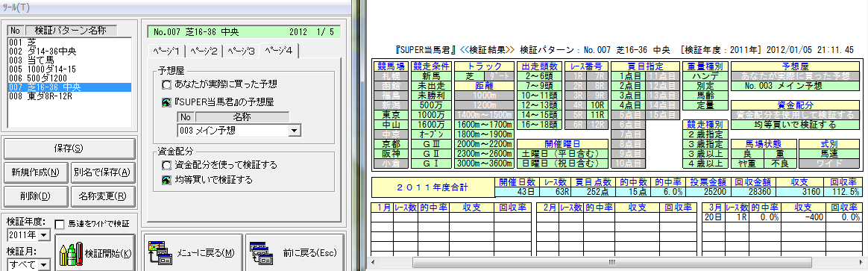Click the 11R race number cell
This screenshot has height=271, width=868.
pos(597,115)
